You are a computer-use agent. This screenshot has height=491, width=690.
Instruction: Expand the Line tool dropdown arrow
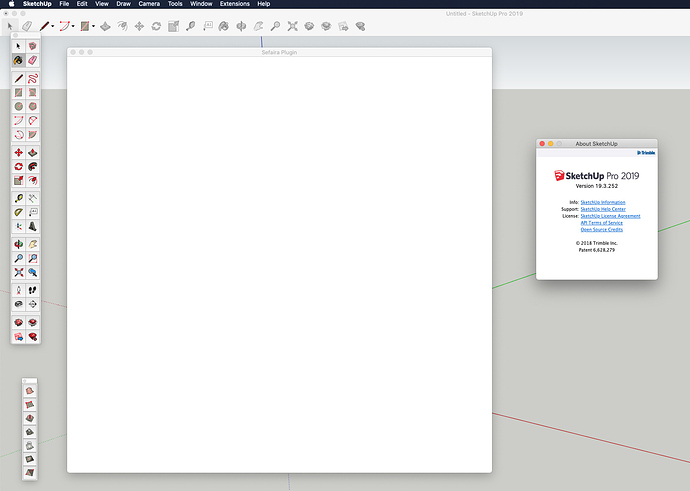click(53, 26)
